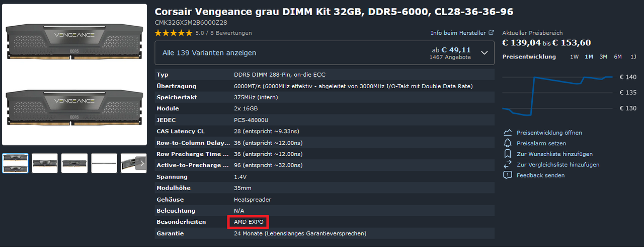The image size is (644, 247).
Task: Advance thumbnails with the right arrow
Action: tap(142, 163)
